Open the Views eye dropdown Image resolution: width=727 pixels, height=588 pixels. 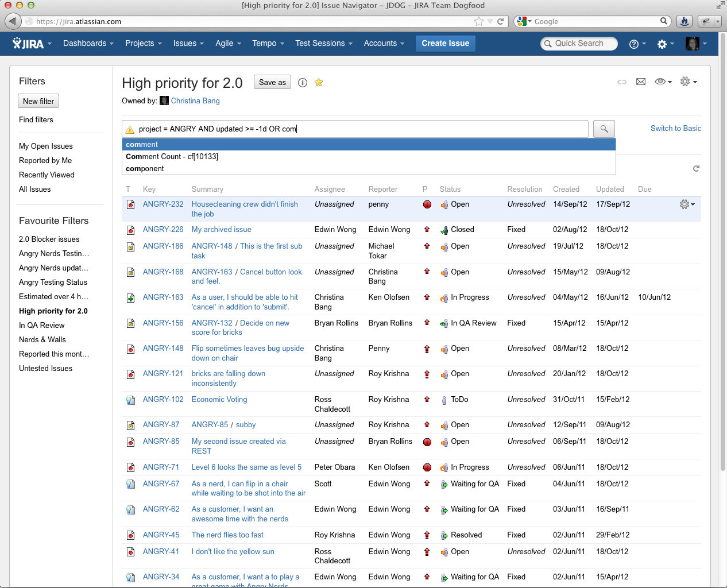click(x=663, y=82)
